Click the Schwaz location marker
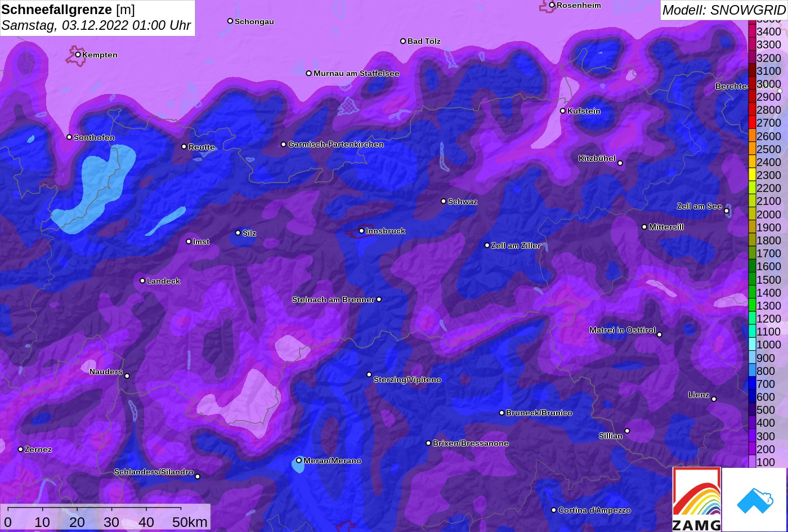This screenshot has height=532, width=788. (x=444, y=201)
